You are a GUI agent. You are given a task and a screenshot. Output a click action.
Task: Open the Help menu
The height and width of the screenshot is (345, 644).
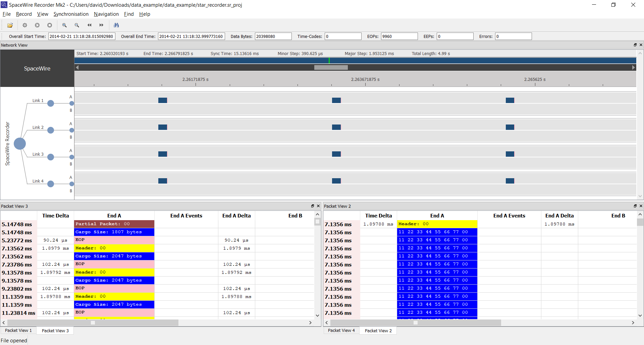point(145,14)
